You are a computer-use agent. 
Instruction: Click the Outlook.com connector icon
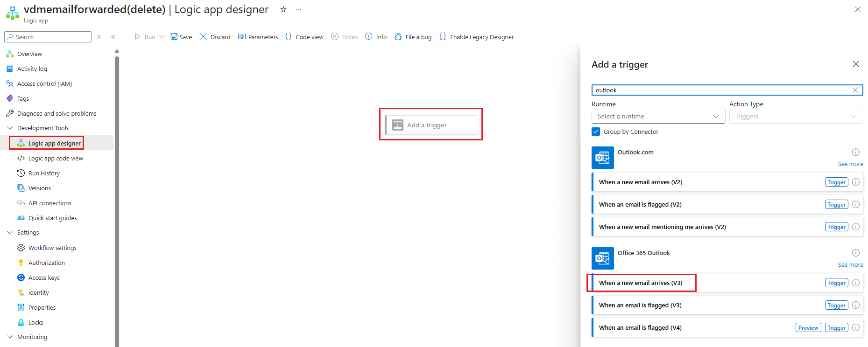(603, 158)
